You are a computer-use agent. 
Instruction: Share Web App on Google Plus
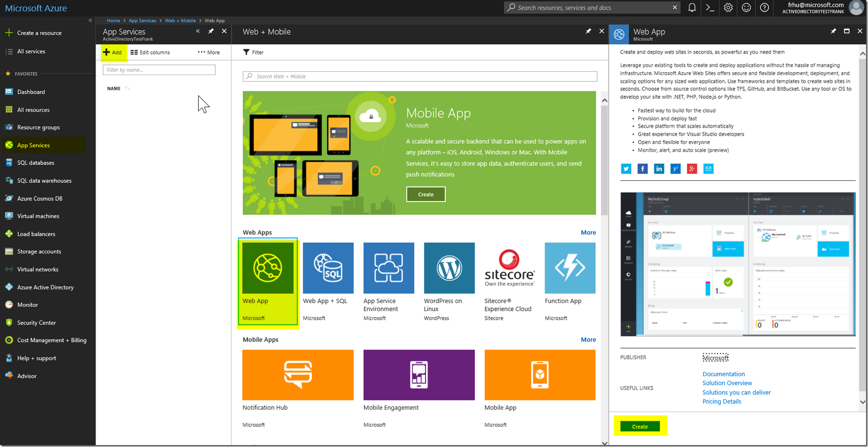[x=692, y=169]
